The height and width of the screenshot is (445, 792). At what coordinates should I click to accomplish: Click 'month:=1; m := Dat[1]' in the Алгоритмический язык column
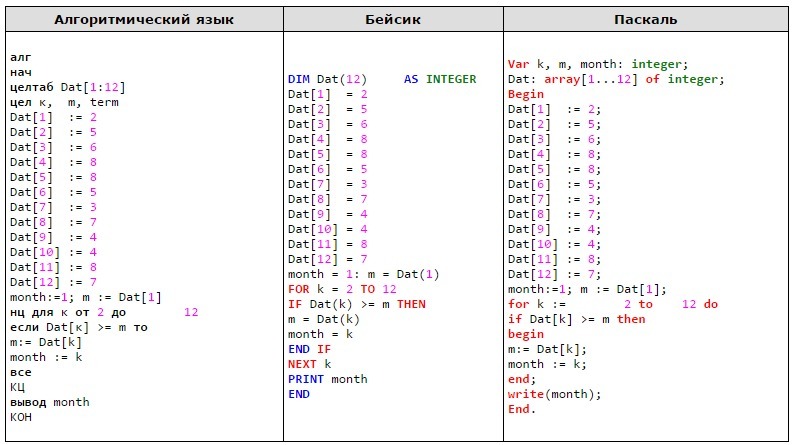85,297
